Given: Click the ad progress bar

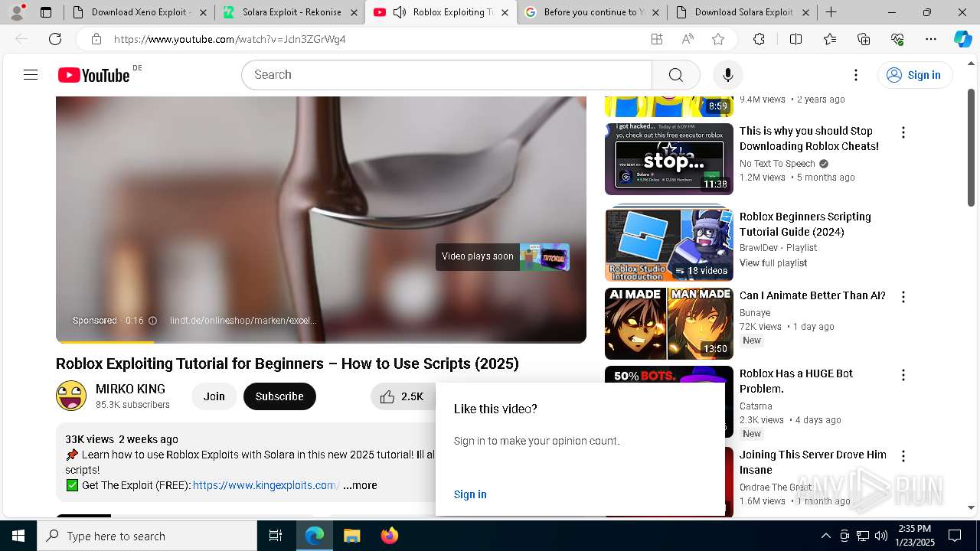Looking at the screenshot, I should pos(321,341).
